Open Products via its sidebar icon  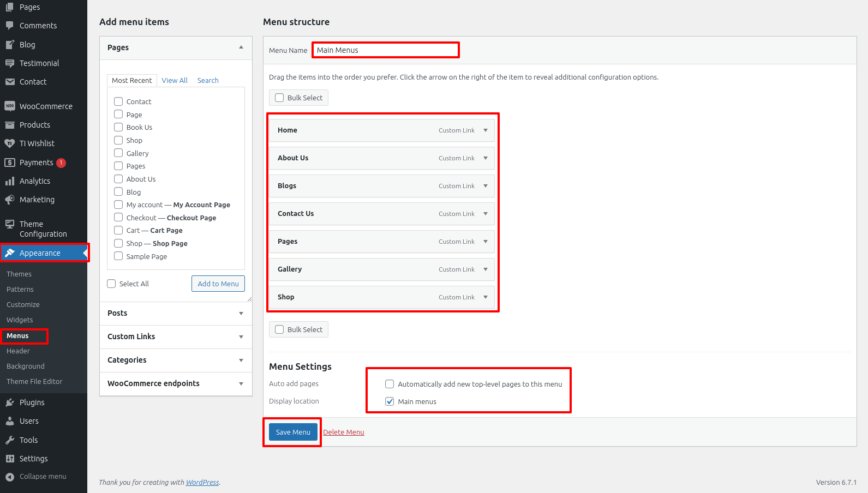(x=10, y=125)
